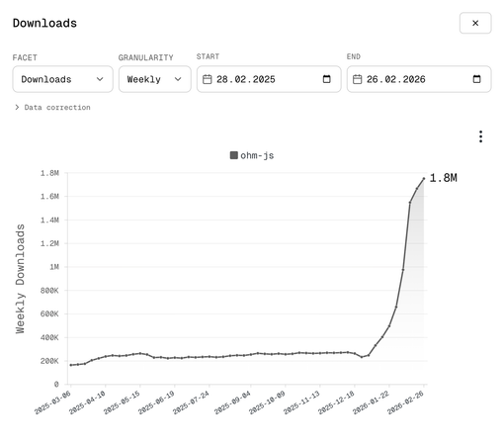Click the 2026-01-22 x-axis label
Image resolution: width=504 pixels, height=446 pixels.
point(371,402)
